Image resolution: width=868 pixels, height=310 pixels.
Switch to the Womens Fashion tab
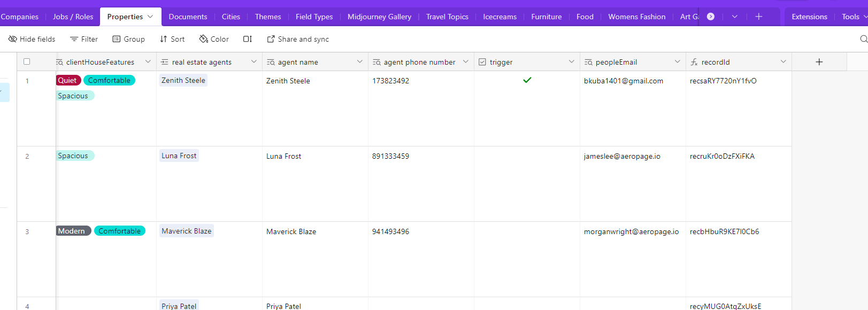click(637, 17)
